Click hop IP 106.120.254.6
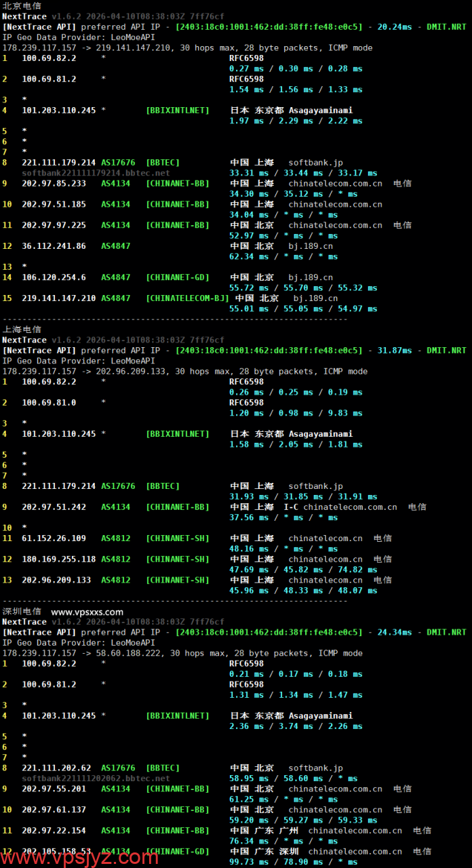Image resolution: width=472 pixels, height=868 pixels. pos(54,277)
